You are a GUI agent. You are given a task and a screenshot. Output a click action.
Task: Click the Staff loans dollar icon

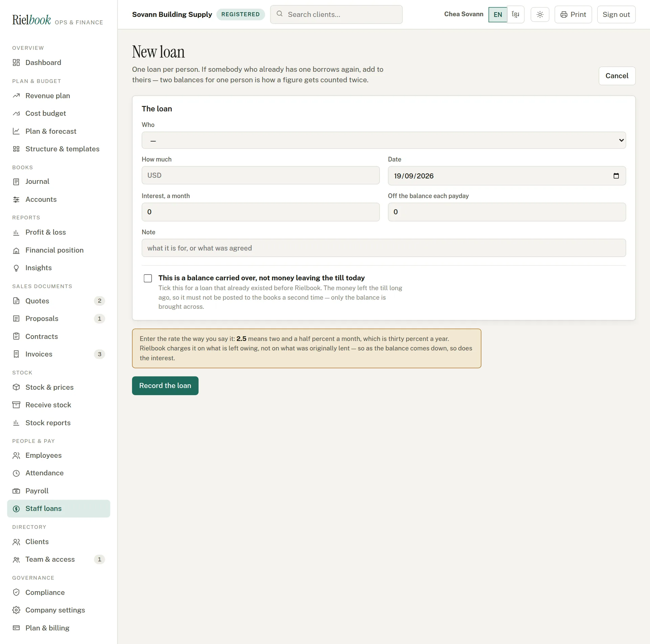click(x=16, y=509)
